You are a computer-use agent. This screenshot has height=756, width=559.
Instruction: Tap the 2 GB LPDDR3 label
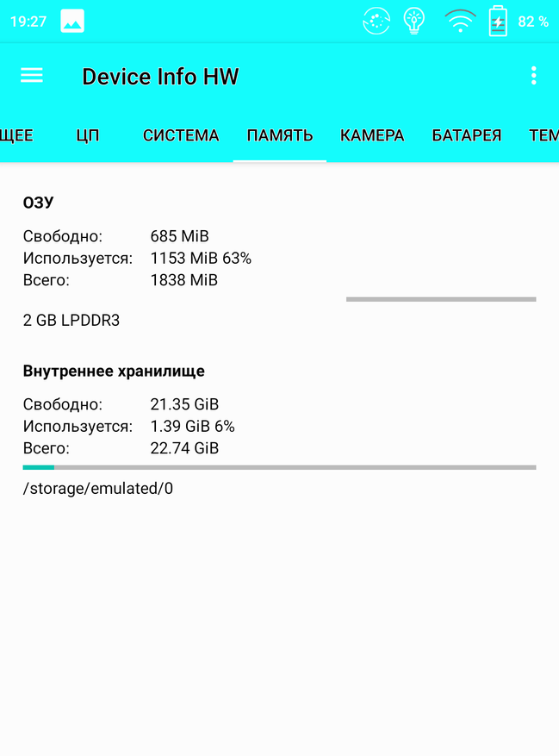(x=71, y=320)
